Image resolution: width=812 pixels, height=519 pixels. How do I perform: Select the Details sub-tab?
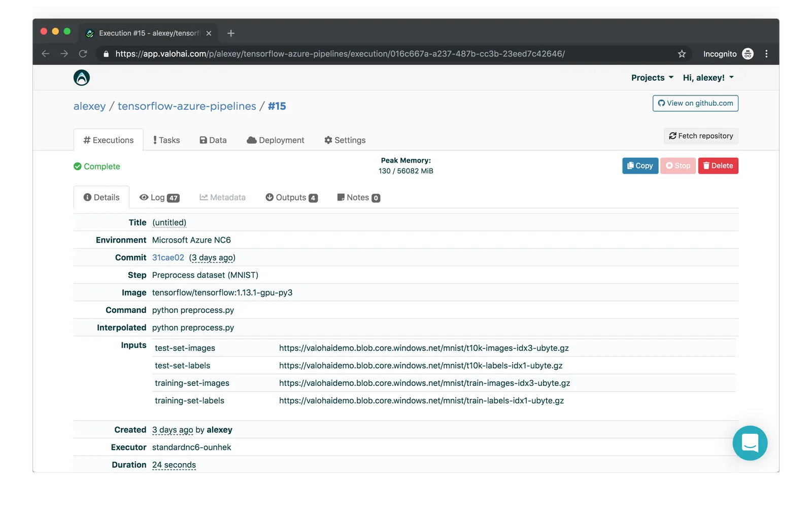[101, 197]
